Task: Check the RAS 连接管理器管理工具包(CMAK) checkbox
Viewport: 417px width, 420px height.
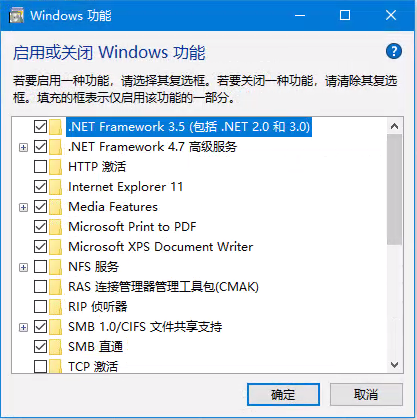Action: pyautogui.click(x=40, y=287)
